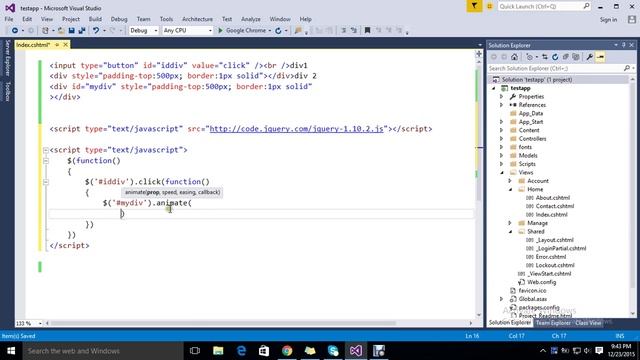Click the Open File folder icon
640x360 pixels.
[x=61, y=31]
